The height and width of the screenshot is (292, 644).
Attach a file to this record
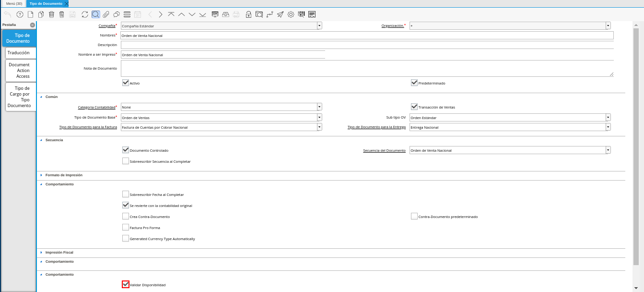tap(105, 14)
